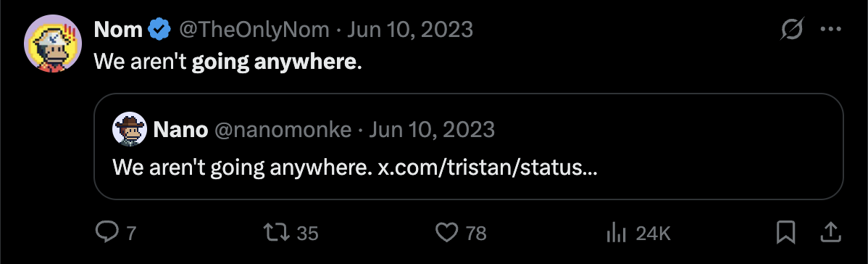Open Nano's cowboy hat avatar

click(130, 128)
